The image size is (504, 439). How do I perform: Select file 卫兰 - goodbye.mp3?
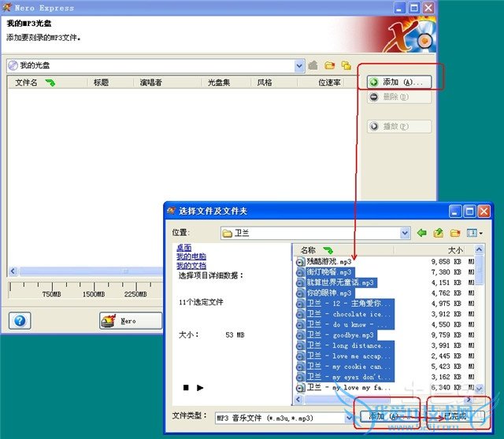pyautogui.click(x=340, y=335)
